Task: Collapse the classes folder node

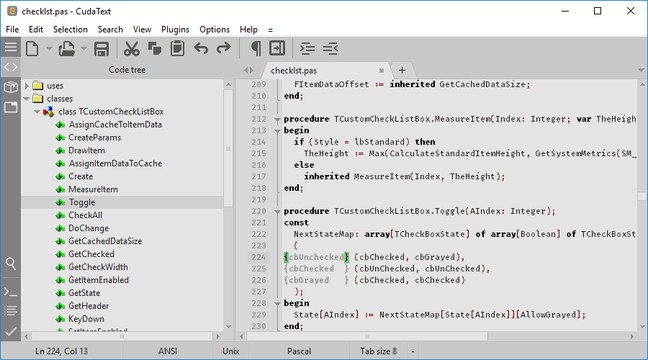Action: 27,98
